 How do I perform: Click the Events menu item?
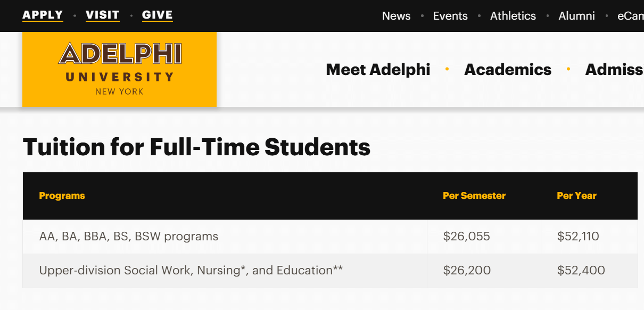tap(450, 16)
